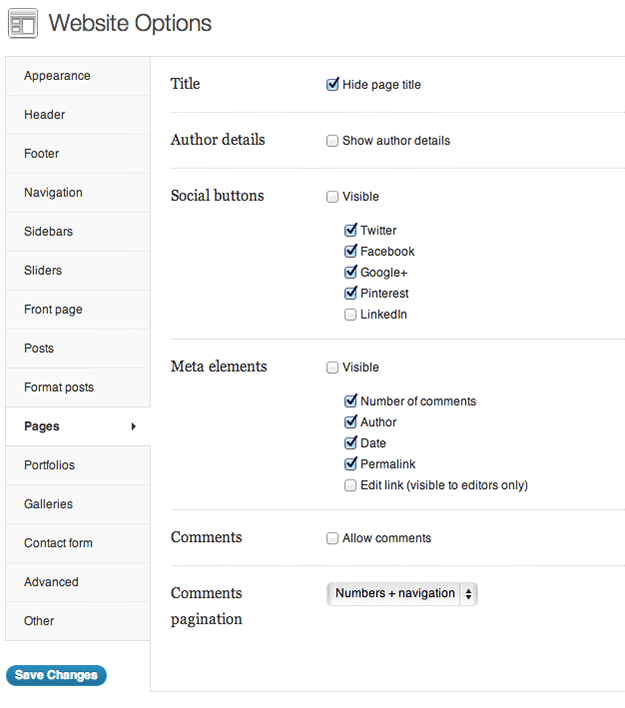Check the Allow comments box
The width and height of the screenshot is (625, 708).
[x=332, y=538]
